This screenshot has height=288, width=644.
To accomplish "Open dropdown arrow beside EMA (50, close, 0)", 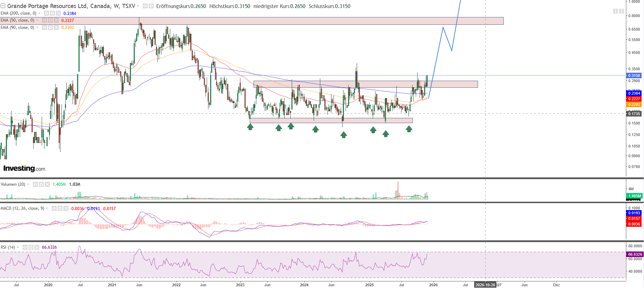I will click(37, 20).
